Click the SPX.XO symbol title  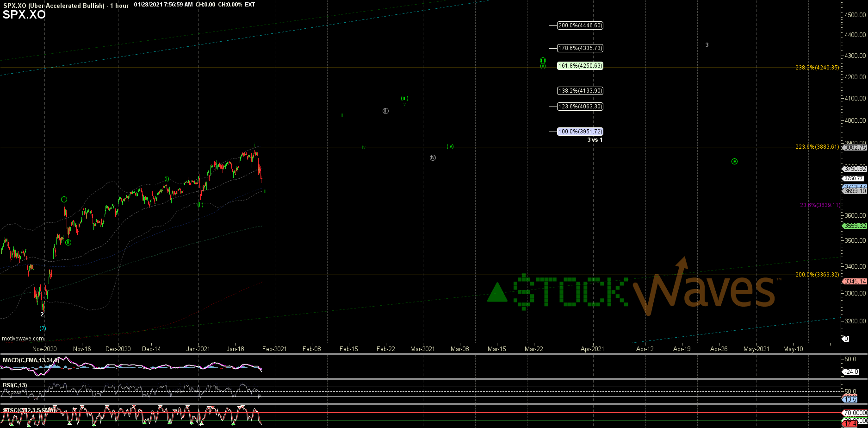tap(24, 15)
